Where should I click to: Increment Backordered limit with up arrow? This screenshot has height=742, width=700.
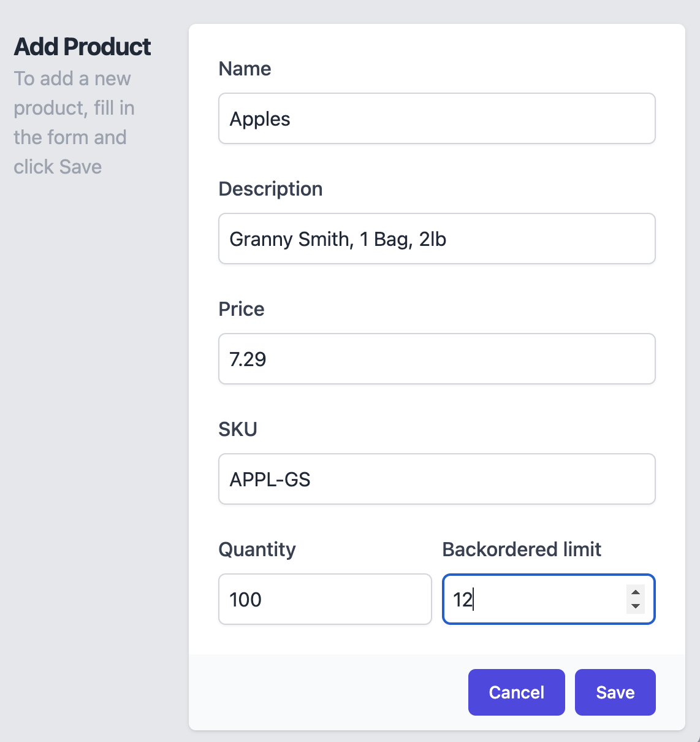[636, 592]
